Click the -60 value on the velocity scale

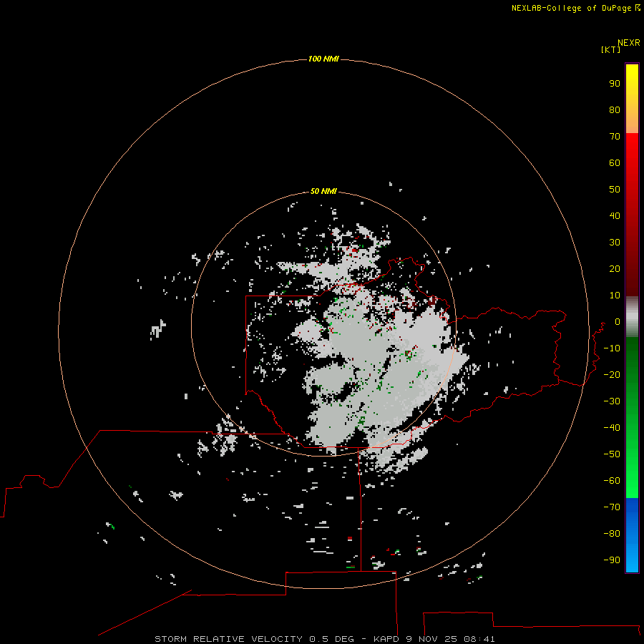pos(612,481)
